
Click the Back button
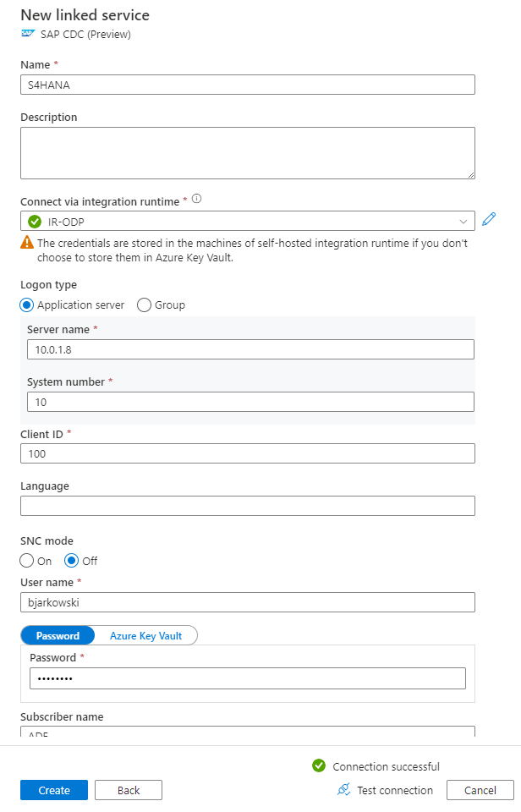point(129,790)
